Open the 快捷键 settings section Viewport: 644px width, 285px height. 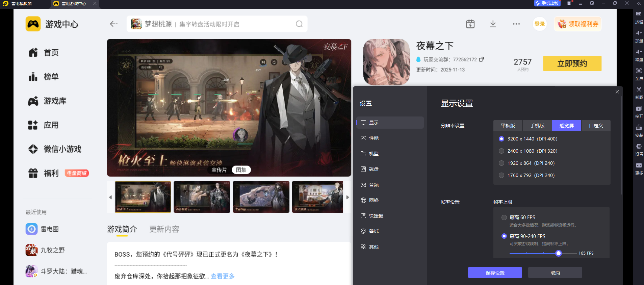tap(390, 216)
